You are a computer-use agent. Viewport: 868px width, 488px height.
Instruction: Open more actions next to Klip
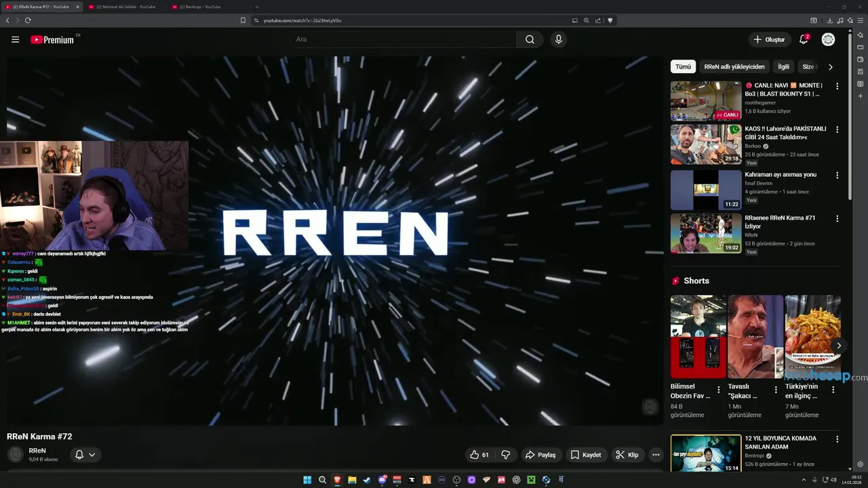point(655,455)
